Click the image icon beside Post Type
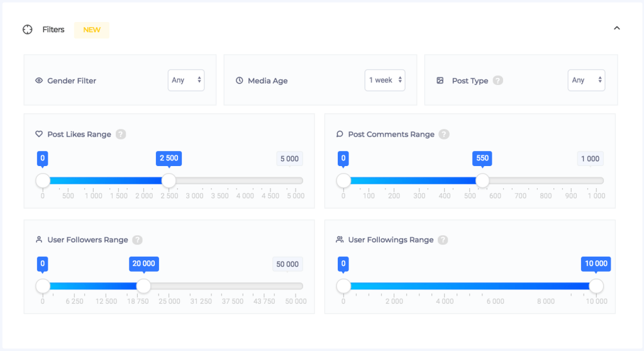The height and width of the screenshot is (351, 644). (440, 81)
